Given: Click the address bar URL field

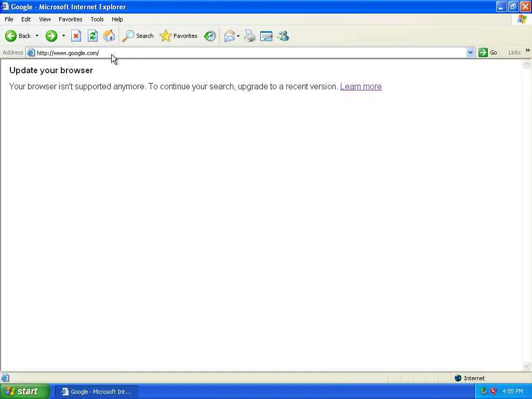Looking at the screenshot, I should point(251,52).
